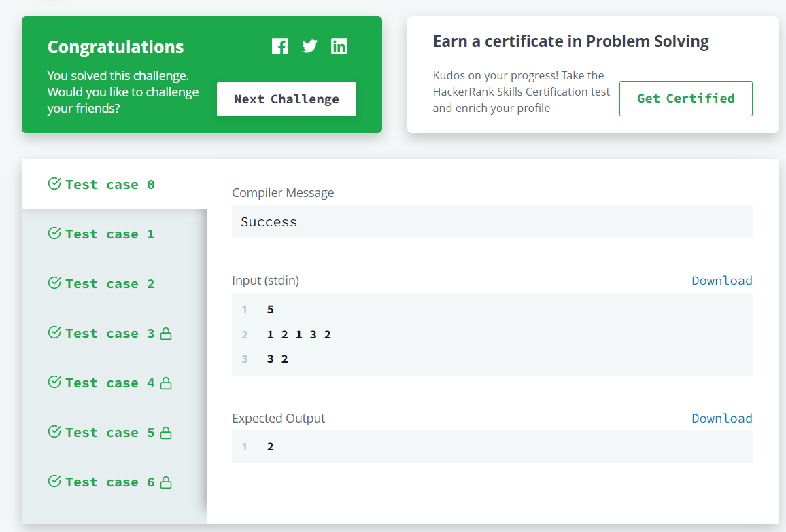Image resolution: width=786 pixels, height=532 pixels.
Task: Open Test case 4 tab
Action: pos(114,383)
